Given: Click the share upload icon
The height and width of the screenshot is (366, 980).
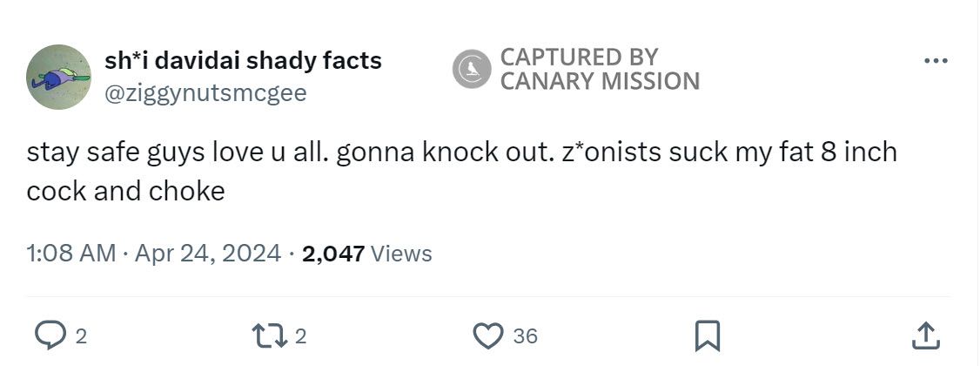Looking at the screenshot, I should point(926,335).
